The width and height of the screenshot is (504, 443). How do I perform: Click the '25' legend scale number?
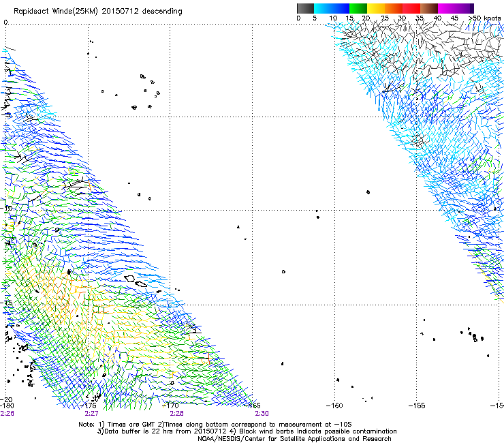[x=385, y=18]
